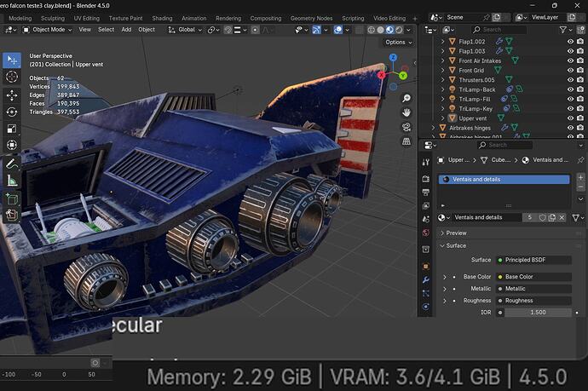Select the Rotate tool in the left toolbar
Screen dimensions: 588x391
[12, 112]
